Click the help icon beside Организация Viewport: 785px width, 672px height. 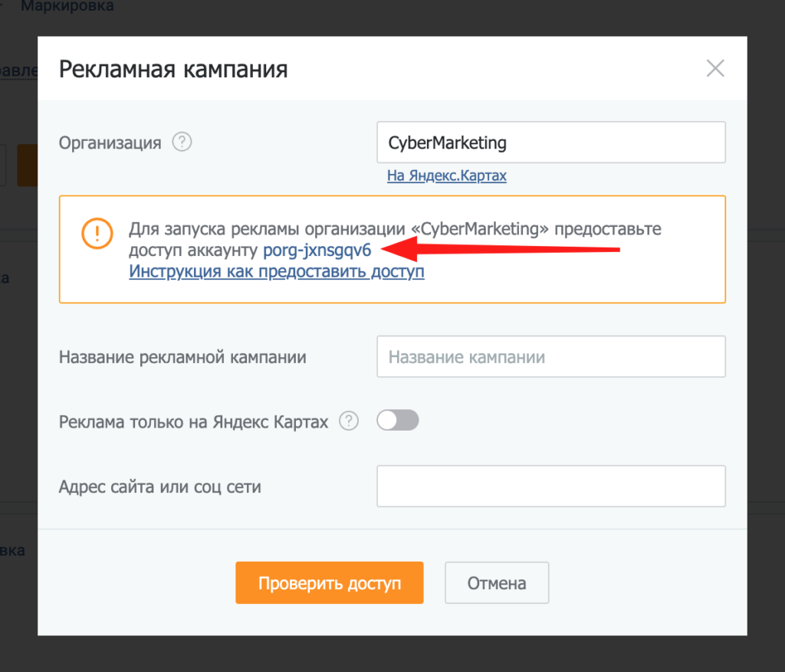pos(182,142)
